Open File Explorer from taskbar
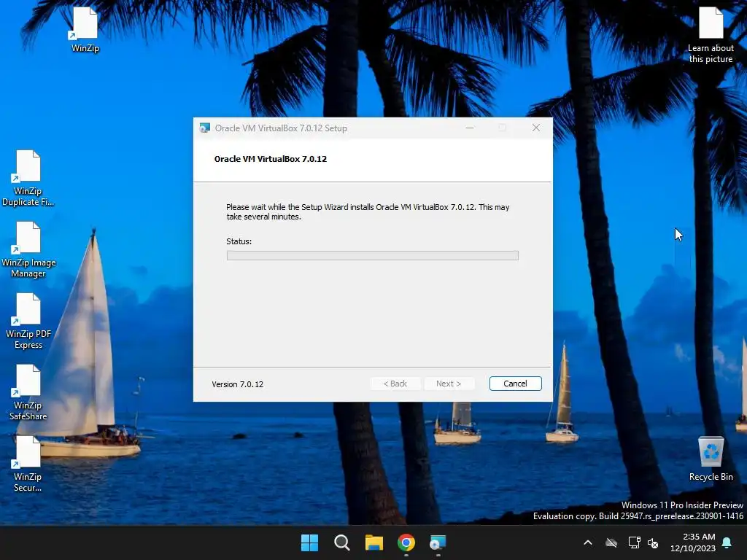The image size is (747, 560). tap(374, 542)
